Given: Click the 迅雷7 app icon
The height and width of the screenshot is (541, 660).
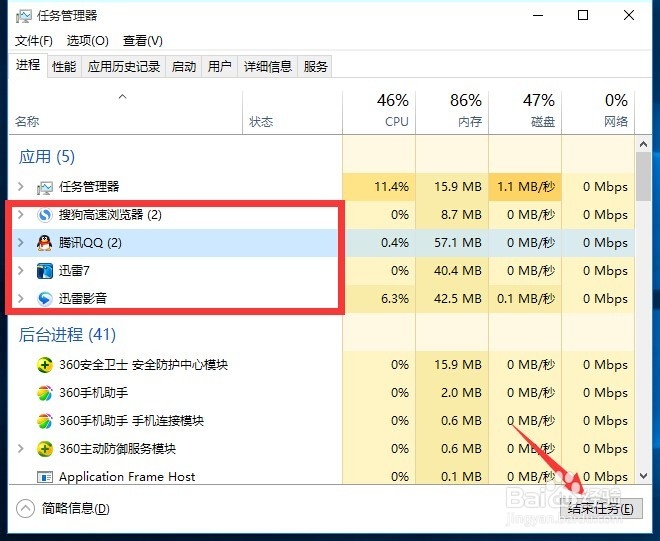Looking at the screenshot, I should pyautogui.click(x=45, y=271).
